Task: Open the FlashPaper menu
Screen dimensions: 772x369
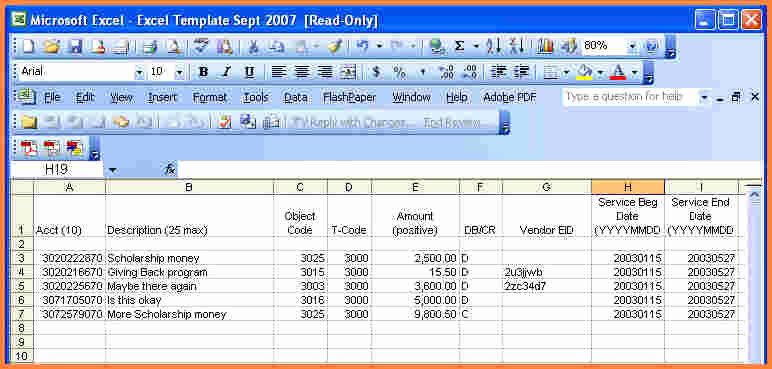Action: point(350,98)
